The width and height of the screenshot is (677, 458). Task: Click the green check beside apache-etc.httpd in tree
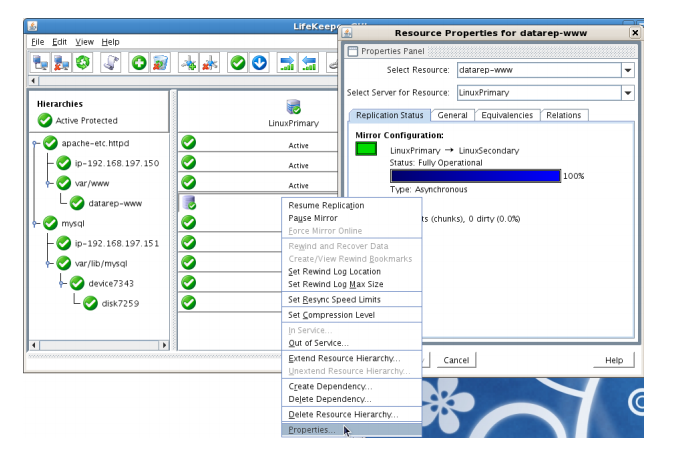[x=51, y=143]
